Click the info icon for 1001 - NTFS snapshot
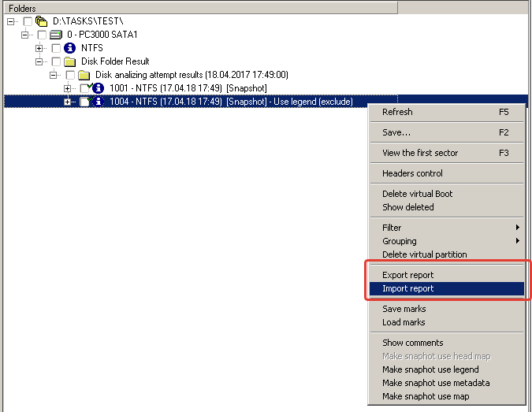The height and width of the screenshot is (412, 532). click(x=99, y=88)
